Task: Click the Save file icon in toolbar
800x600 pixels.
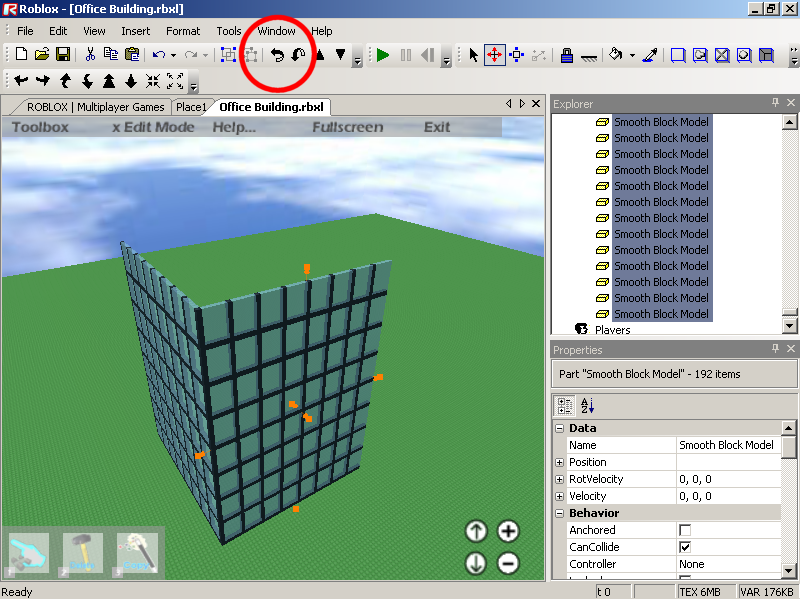Action: click(x=62, y=55)
